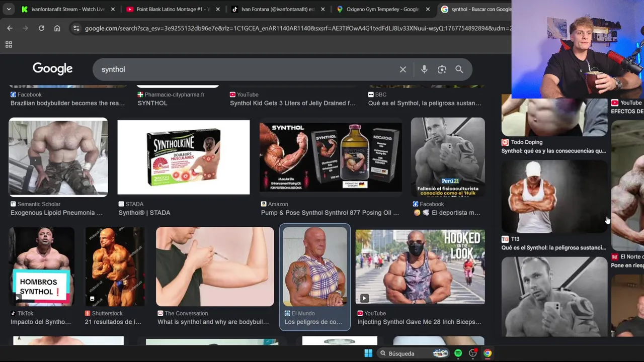Image resolution: width=644 pixels, height=362 pixels.
Task: Open Spotify from the taskbar
Action: tap(458, 353)
